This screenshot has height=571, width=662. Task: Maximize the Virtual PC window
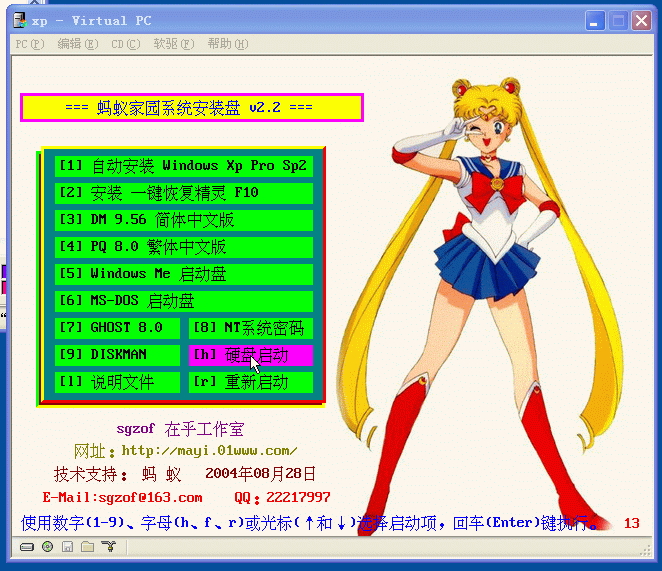point(619,20)
